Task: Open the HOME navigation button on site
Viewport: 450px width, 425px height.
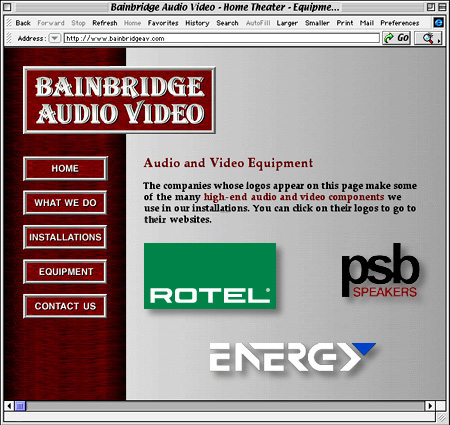Action: tap(65, 169)
